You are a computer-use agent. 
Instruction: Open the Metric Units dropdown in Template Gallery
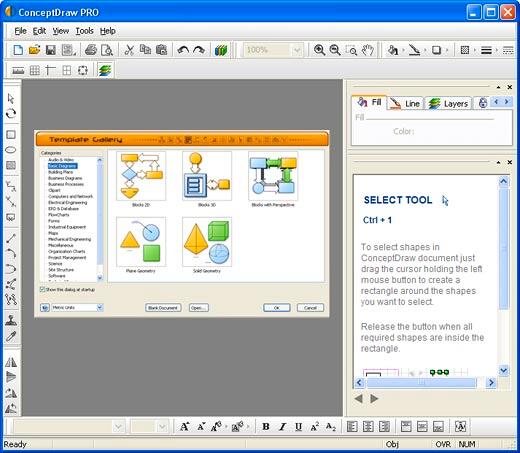pos(100,307)
